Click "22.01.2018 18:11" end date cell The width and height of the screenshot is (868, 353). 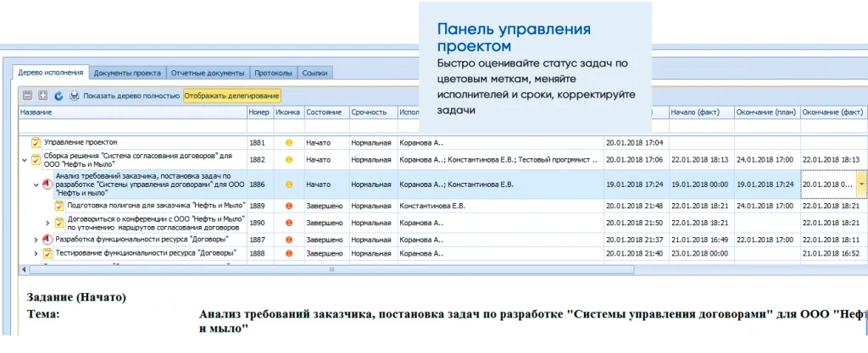click(832, 240)
